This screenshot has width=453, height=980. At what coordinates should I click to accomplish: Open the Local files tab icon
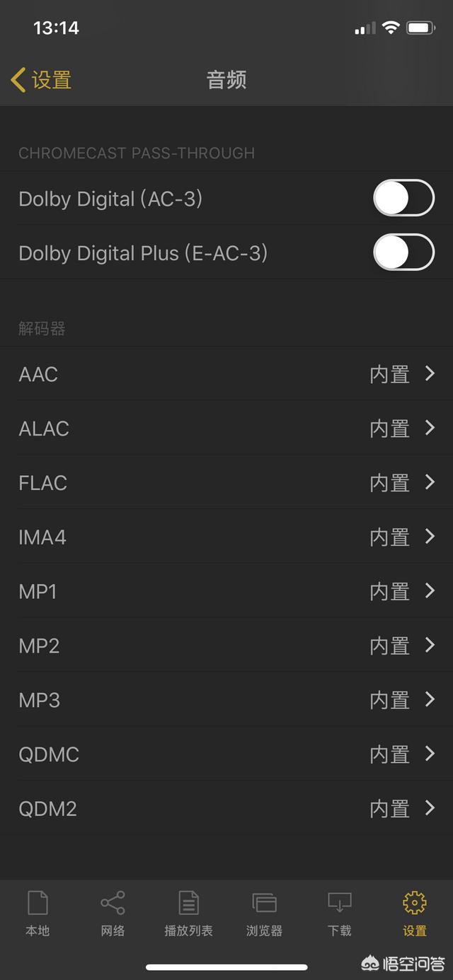pos(38,904)
